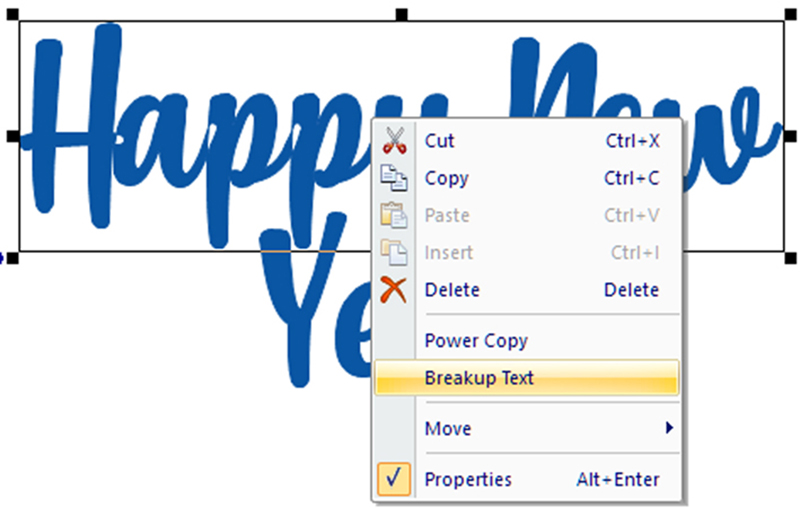The width and height of the screenshot is (800, 508).
Task: Click the scissors Cut icon
Action: point(394,141)
